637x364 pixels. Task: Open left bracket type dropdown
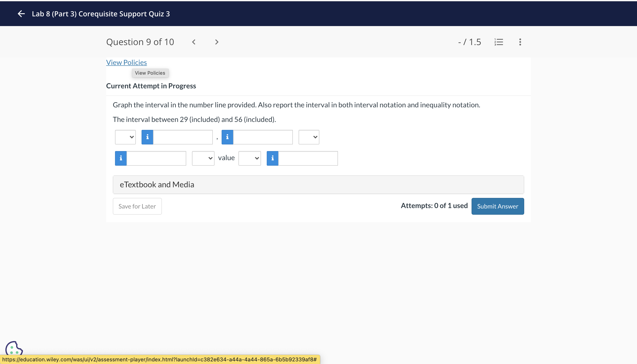click(x=125, y=137)
